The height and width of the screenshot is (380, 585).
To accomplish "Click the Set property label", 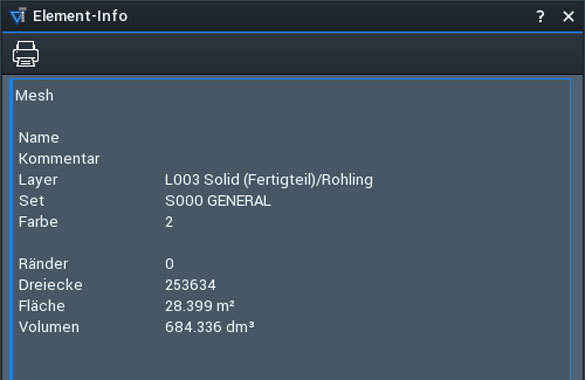I will tap(31, 201).
